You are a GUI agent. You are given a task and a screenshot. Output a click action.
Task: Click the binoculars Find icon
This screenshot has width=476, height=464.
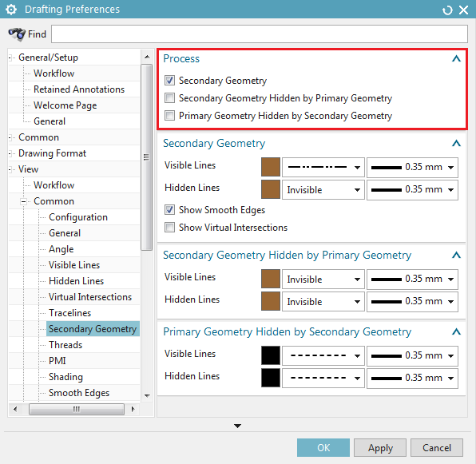coord(17,34)
